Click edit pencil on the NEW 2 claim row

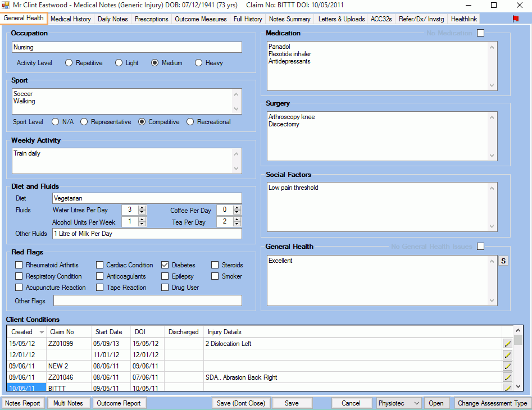(x=507, y=366)
